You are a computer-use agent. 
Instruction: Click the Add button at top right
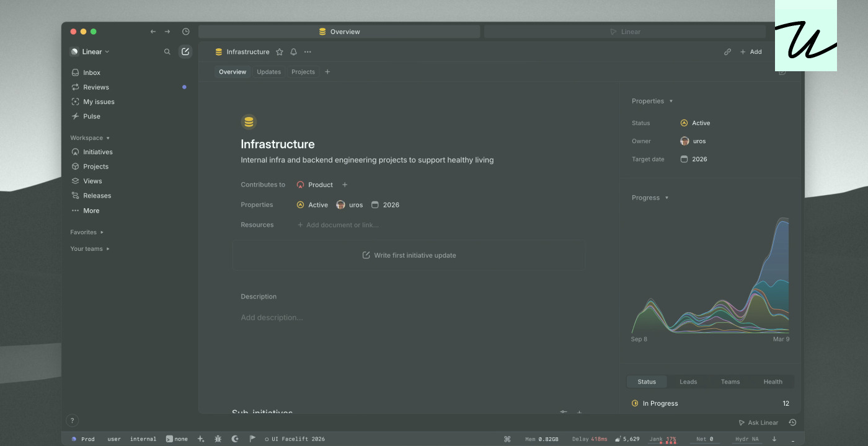tap(751, 52)
